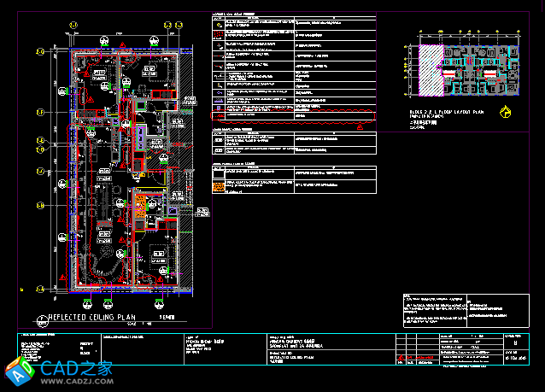Click the topmost grid bubble left of plan
This screenshot has height=392, width=545.
(39, 52)
